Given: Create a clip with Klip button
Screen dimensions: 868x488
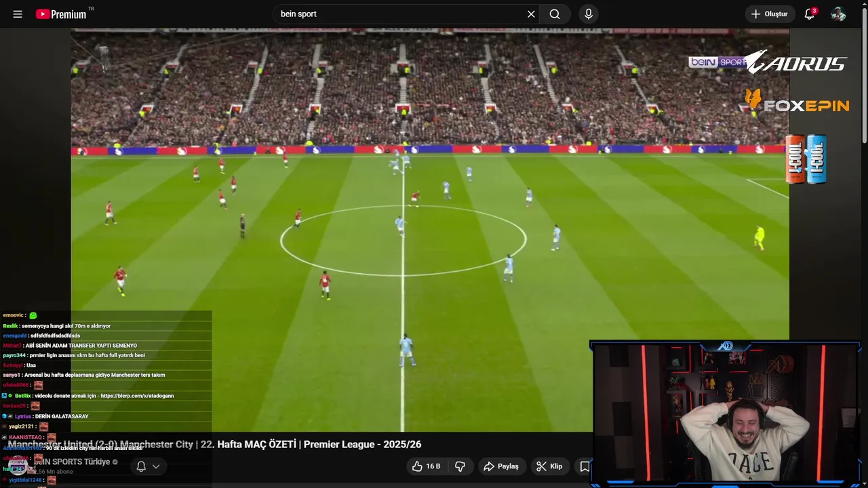Looking at the screenshot, I should coord(549,466).
